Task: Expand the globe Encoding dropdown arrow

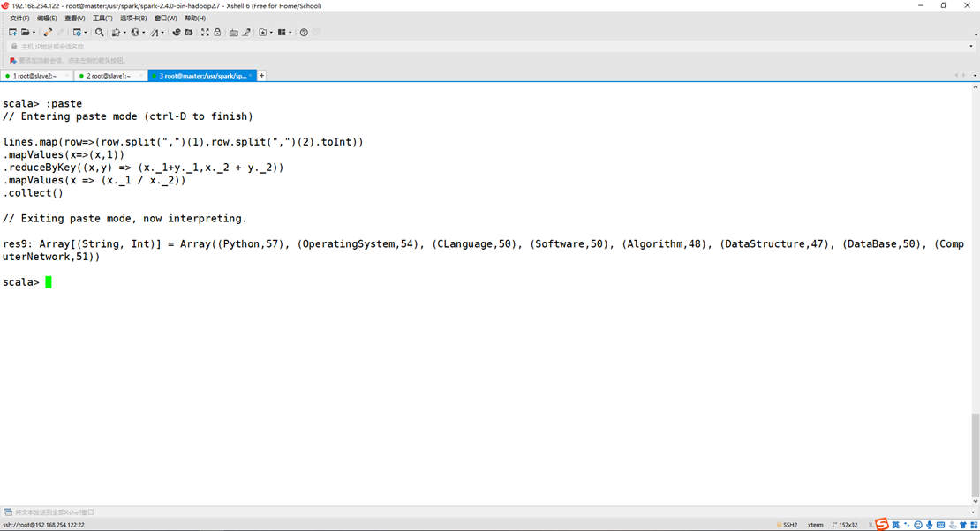Action: tap(144, 33)
